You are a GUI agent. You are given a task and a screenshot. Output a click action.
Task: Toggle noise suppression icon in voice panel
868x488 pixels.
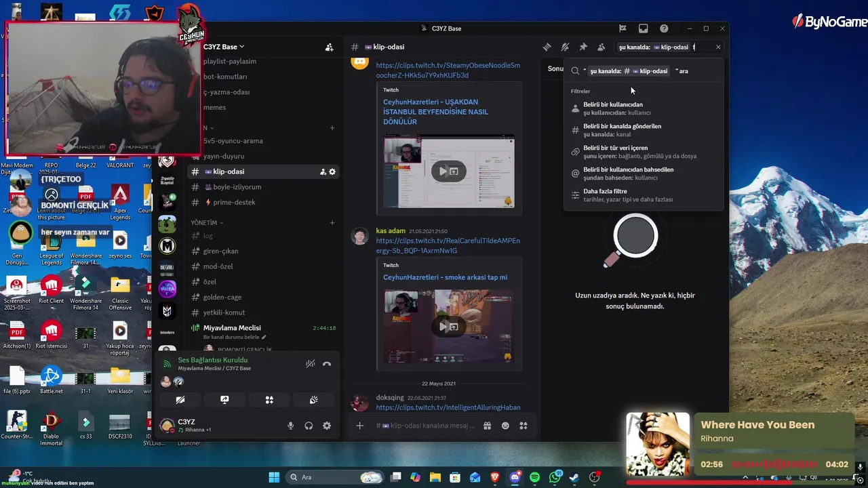[311, 364]
